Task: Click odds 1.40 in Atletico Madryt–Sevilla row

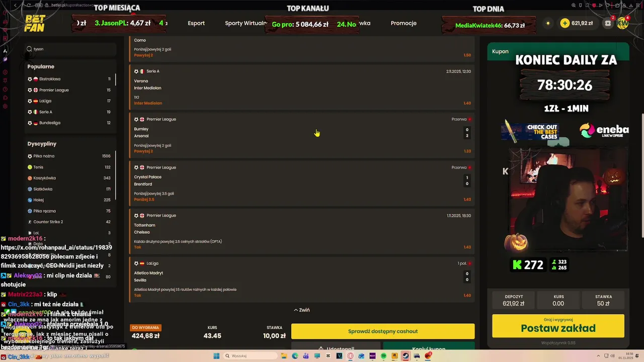Action: tap(467, 296)
